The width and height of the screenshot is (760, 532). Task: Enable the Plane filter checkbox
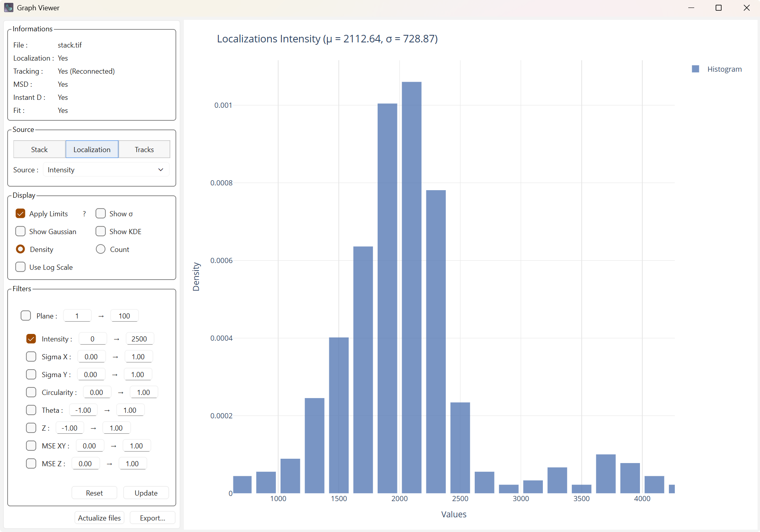(x=26, y=316)
